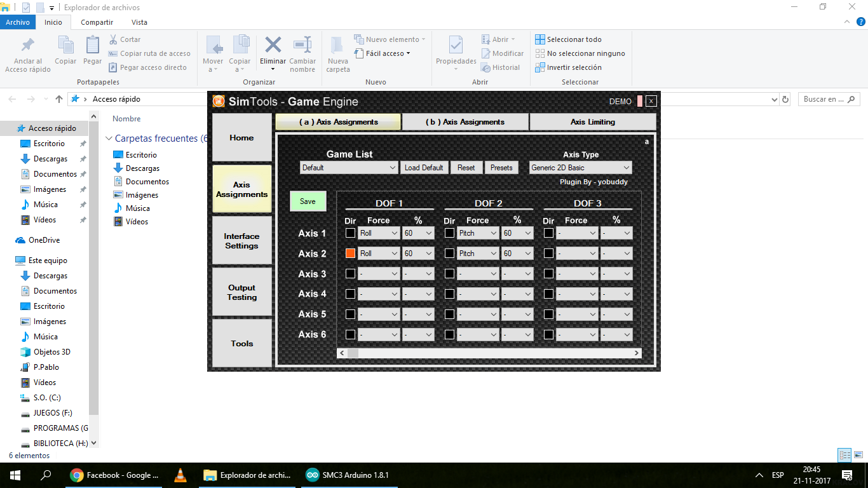The width and height of the screenshot is (868, 488).
Task: Click the Cortar scissors icon
Action: click(113, 39)
